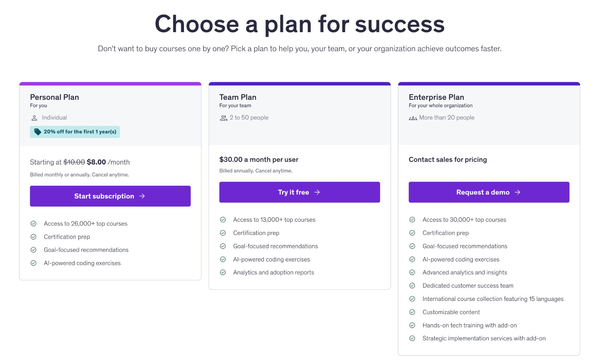
Task: Click the people icon next to 2 to 50 people
Action: click(x=224, y=117)
